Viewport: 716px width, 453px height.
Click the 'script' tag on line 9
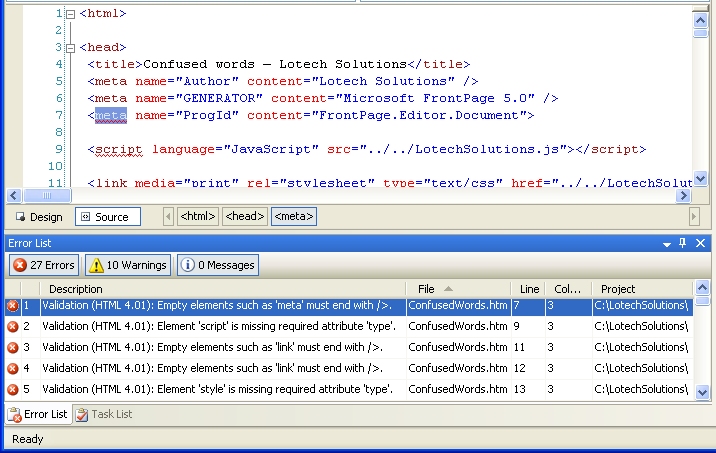click(x=119, y=150)
